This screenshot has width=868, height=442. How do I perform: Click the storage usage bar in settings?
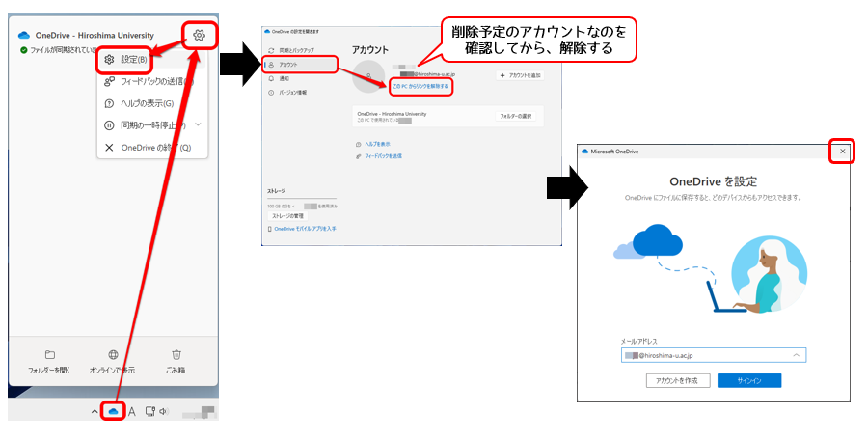[x=301, y=198]
